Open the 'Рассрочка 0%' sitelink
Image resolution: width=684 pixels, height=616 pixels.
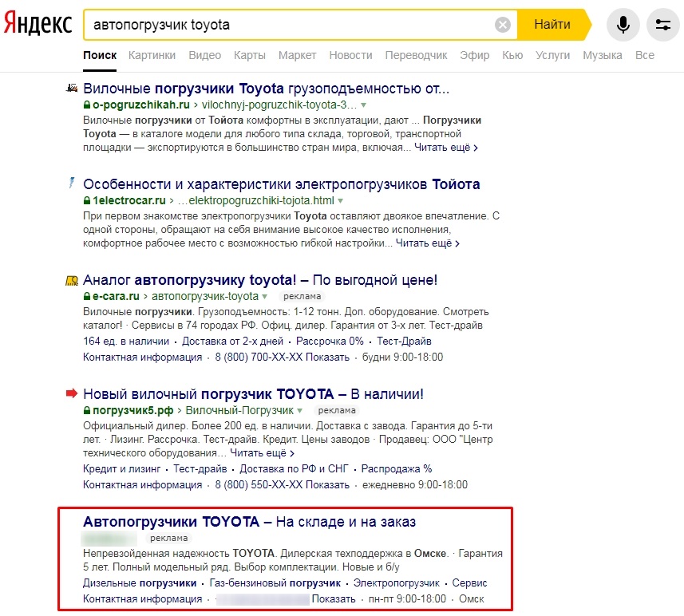(330, 341)
